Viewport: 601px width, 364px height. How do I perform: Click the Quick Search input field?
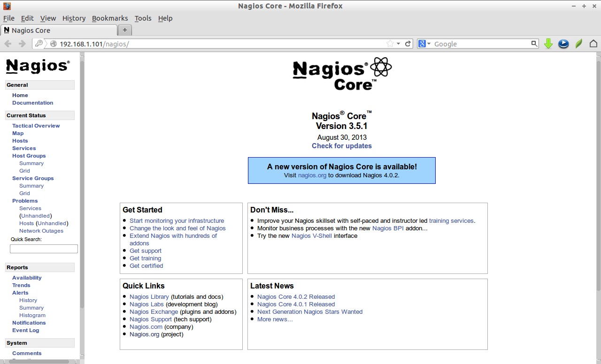[44, 249]
